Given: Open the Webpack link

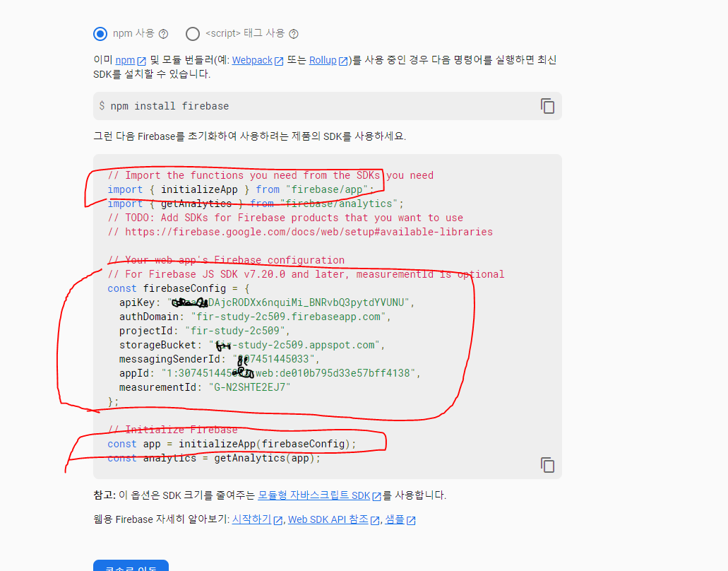Looking at the screenshot, I should [x=252, y=60].
